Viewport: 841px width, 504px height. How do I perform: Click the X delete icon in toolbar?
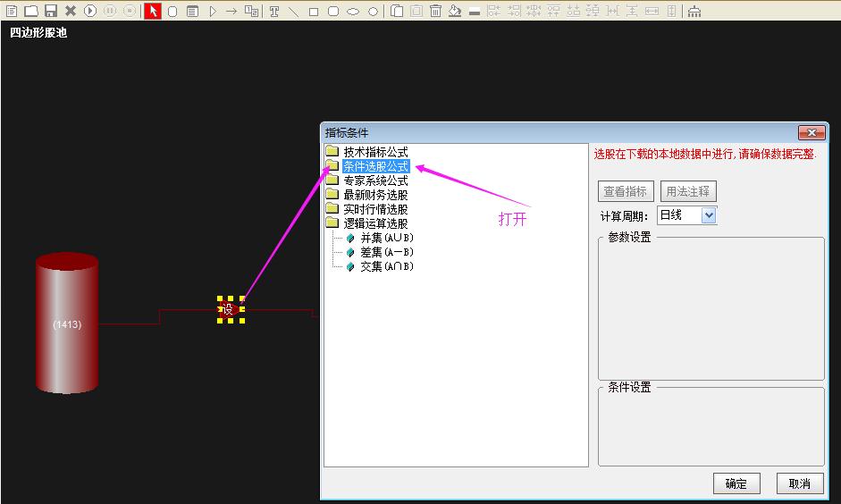click(71, 12)
